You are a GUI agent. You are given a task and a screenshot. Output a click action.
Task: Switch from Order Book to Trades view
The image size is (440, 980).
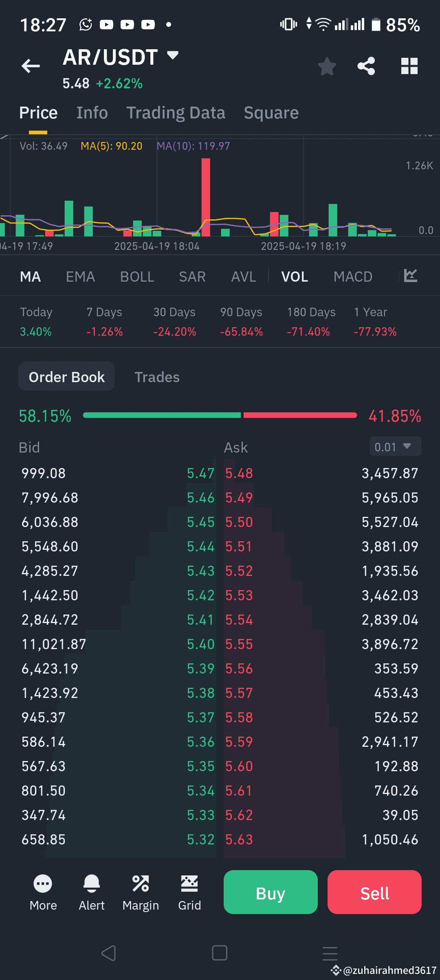157,377
